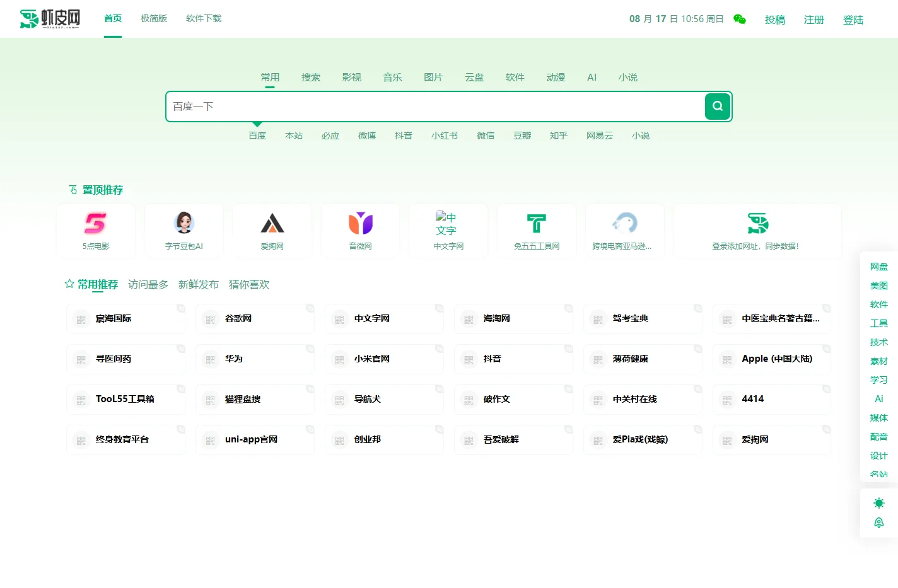
Task: Click the icon left of 宸海国际
Action: coord(81,320)
